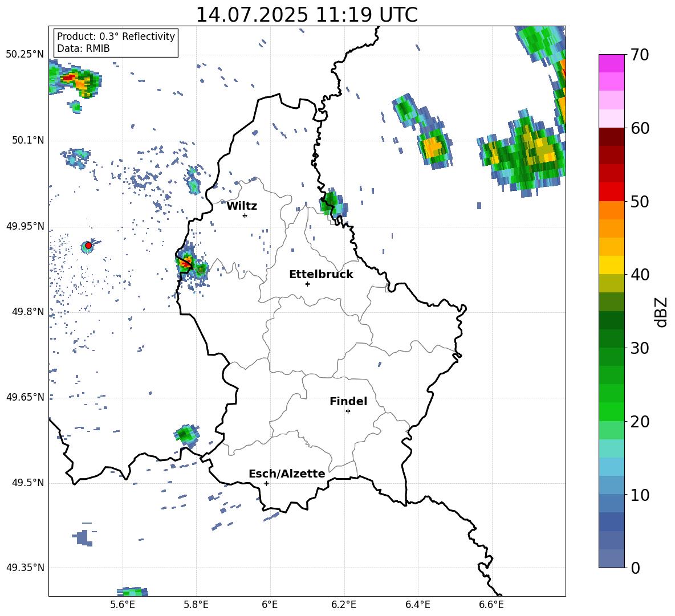Click the 50.1°N latitude label
The width and height of the screenshot is (675, 616).
point(28,141)
